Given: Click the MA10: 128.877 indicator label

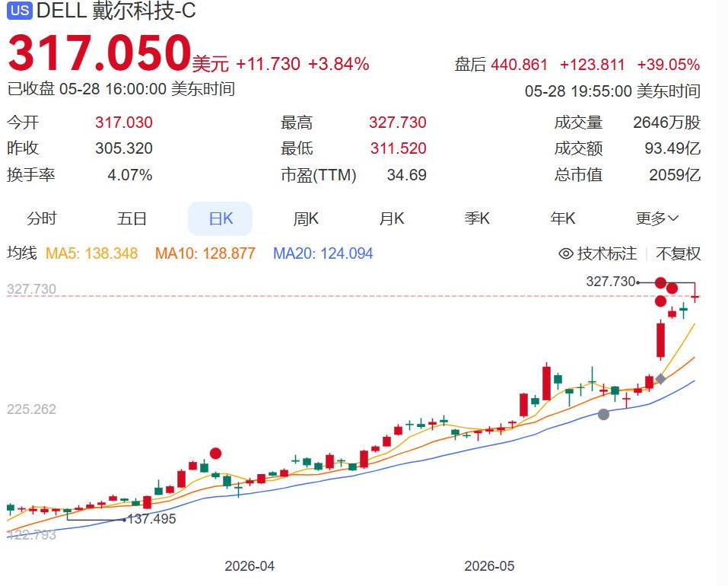Looking at the screenshot, I should point(205,253).
